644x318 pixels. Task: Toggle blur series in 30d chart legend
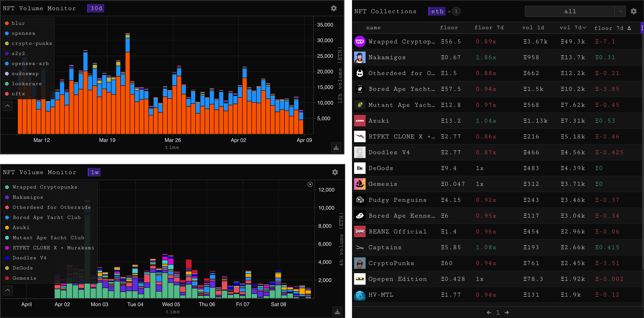point(18,23)
